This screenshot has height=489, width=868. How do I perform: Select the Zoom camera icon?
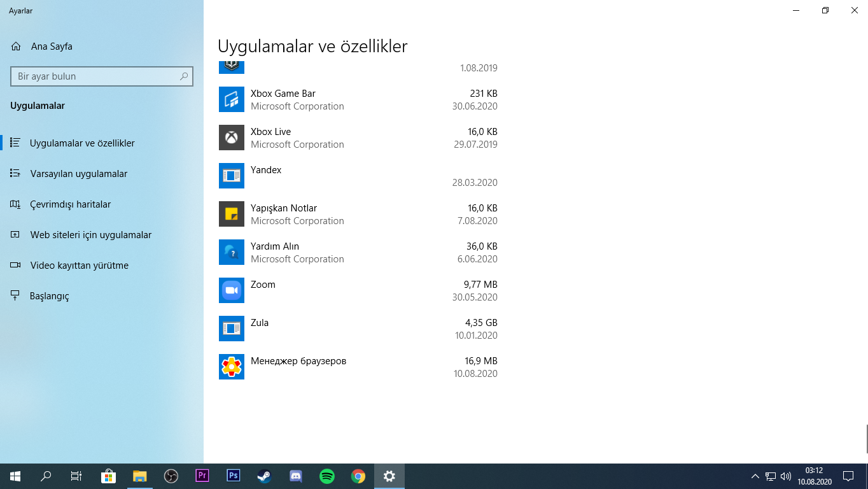pos(232,290)
